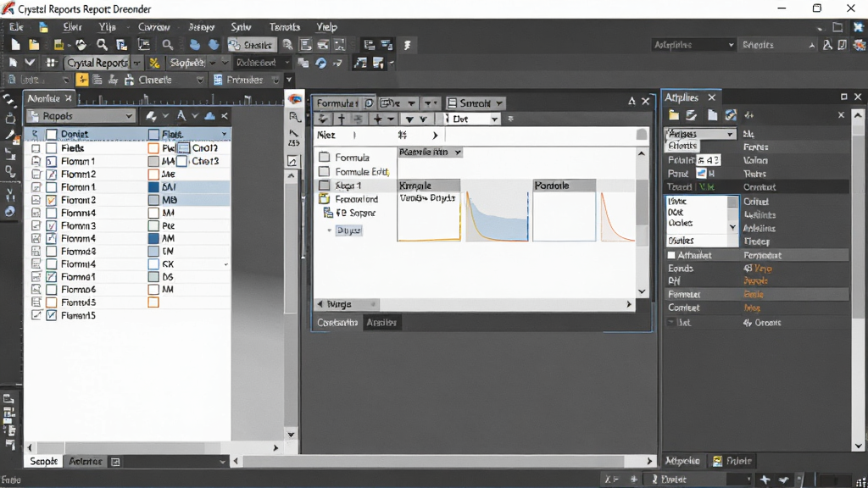Screen dimensions: 868x488
Task: Click the lightning bolt toolbar icon
Action: tap(408, 46)
